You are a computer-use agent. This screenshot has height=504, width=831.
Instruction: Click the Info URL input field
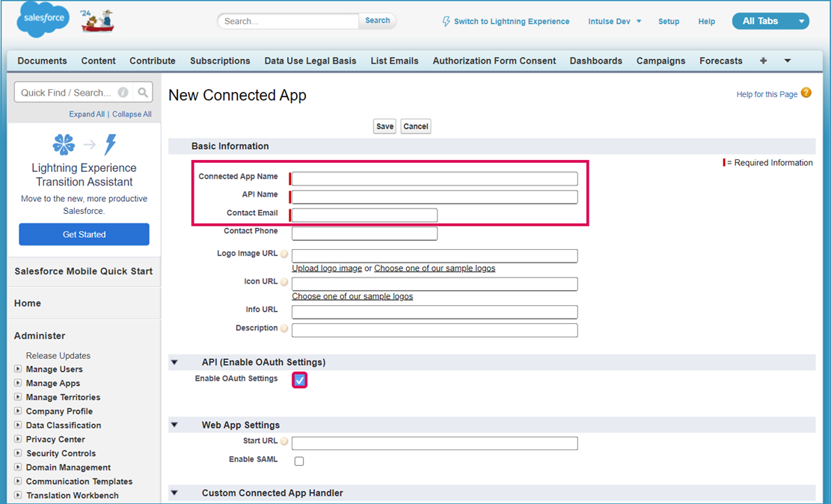tap(435, 312)
